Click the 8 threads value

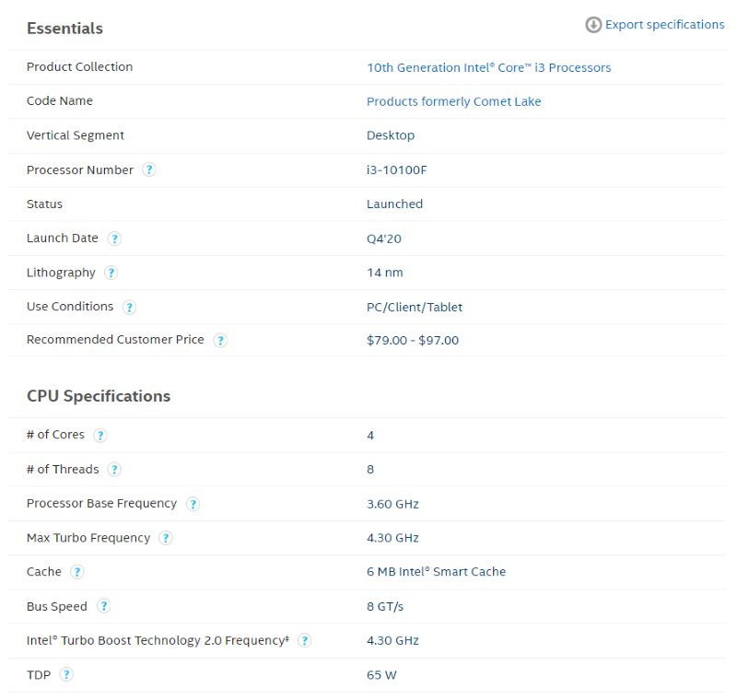click(x=370, y=470)
